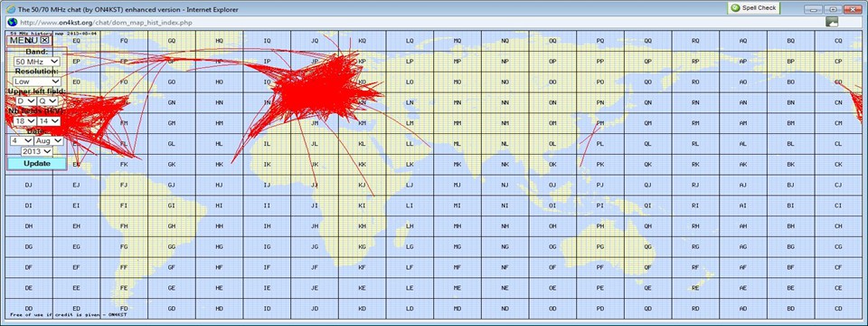Image resolution: width=868 pixels, height=326 pixels.
Task: Open the Band dropdown showing 50 MHz
Action: [36, 62]
